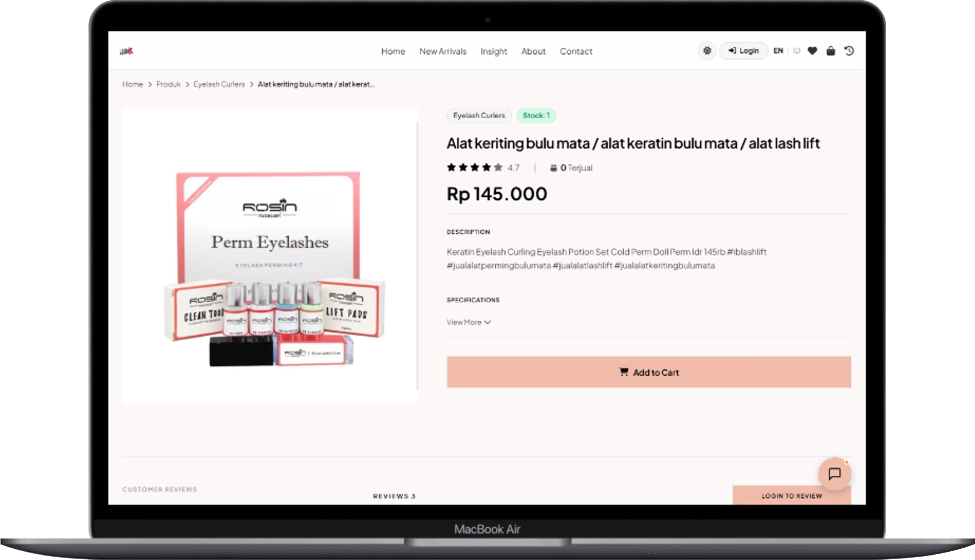Click the store logo in header
The width and height of the screenshot is (975, 560).
pyautogui.click(x=127, y=51)
